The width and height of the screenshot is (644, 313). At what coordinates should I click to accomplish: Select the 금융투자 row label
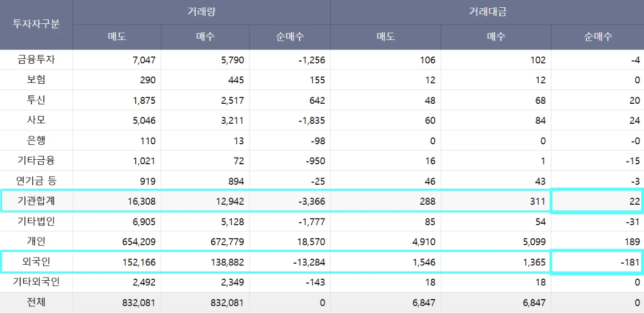point(36,59)
